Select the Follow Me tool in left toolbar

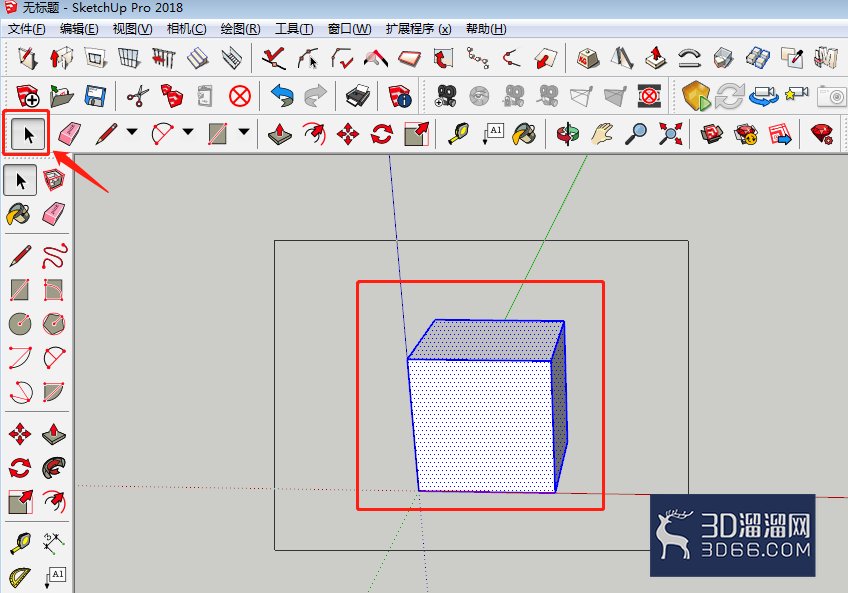[x=54, y=467]
